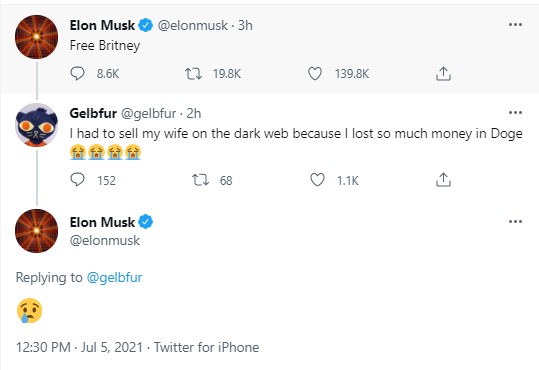Open Elon Musk's avatar on top tweet

tap(37, 37)
